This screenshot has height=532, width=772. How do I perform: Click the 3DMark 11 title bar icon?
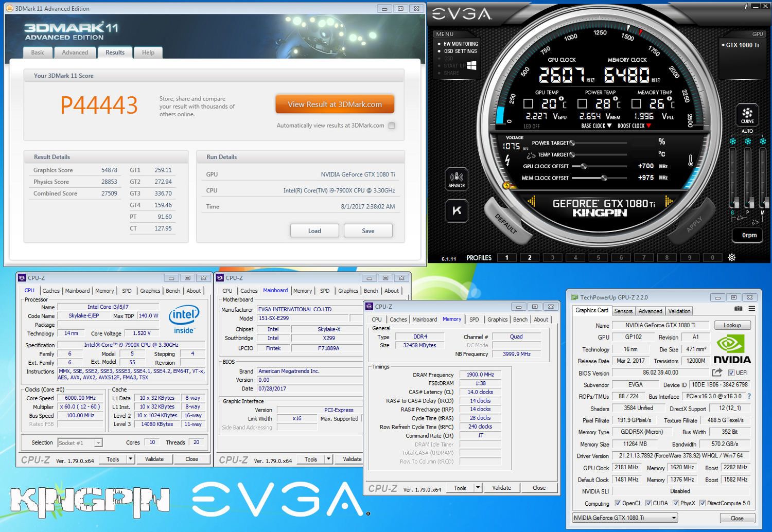(x=9, y=8)
